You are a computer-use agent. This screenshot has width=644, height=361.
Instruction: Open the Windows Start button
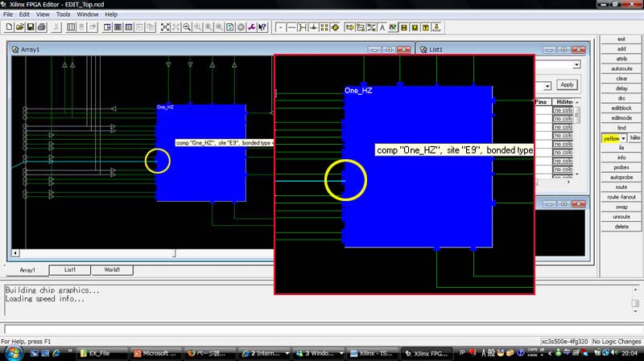click(13, 353)
